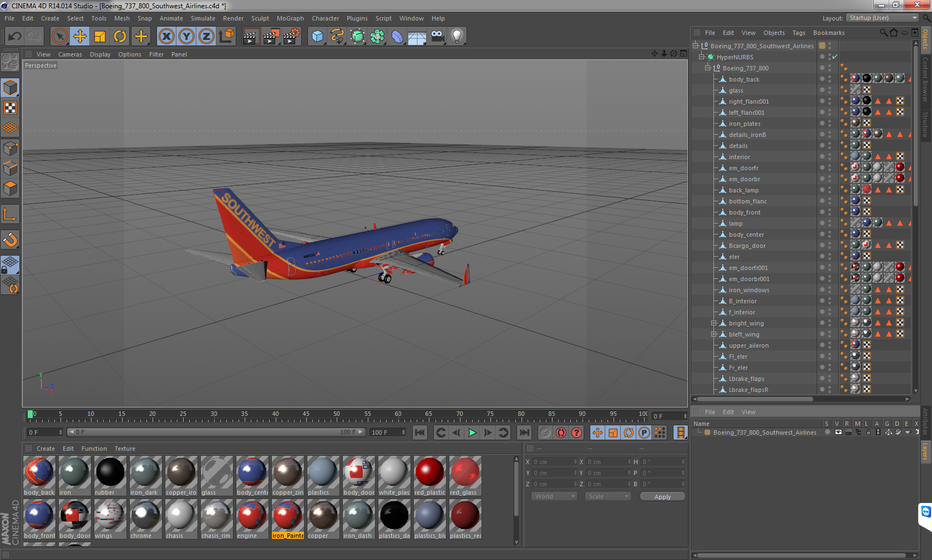Add a HyperNURBS generator object
Viewport: 932px width, 560px height.
point(357,37)
